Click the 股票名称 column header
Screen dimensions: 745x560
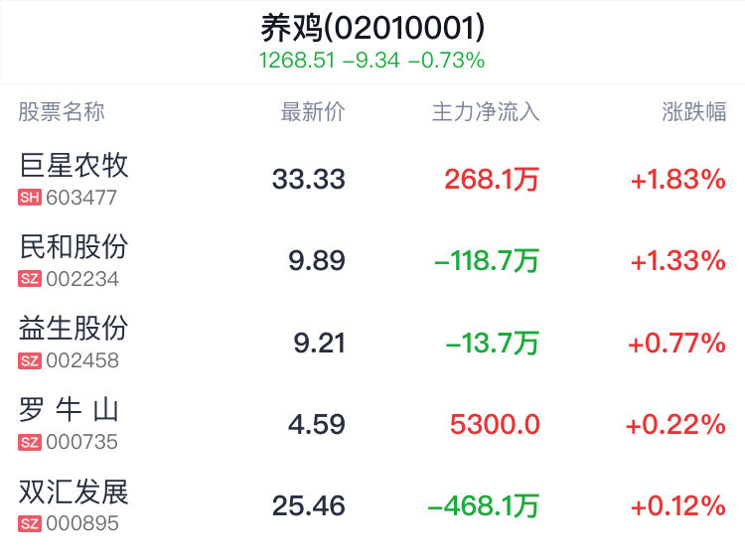(x=62, y=111)
